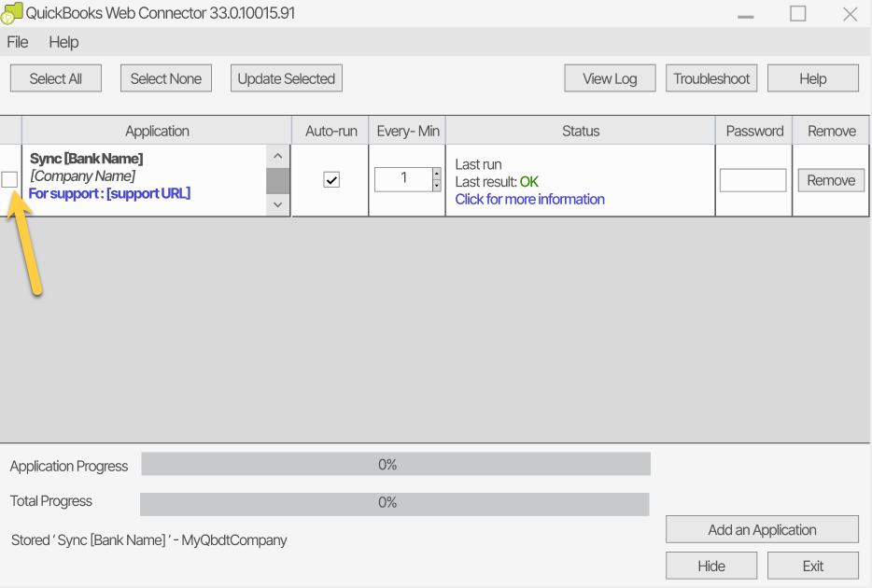Screen dimensions: 872x588
Task: Open the For support URL link
Action: tap(109, 193)
